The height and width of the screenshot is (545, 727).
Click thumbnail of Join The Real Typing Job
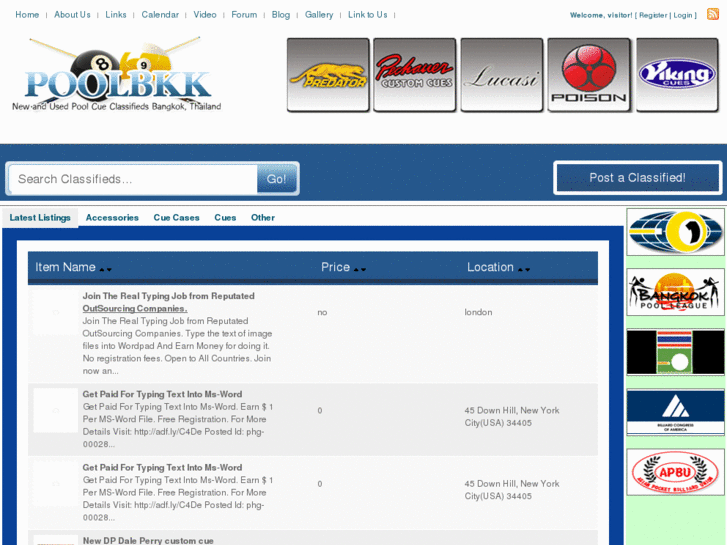[x=56, y=313]
